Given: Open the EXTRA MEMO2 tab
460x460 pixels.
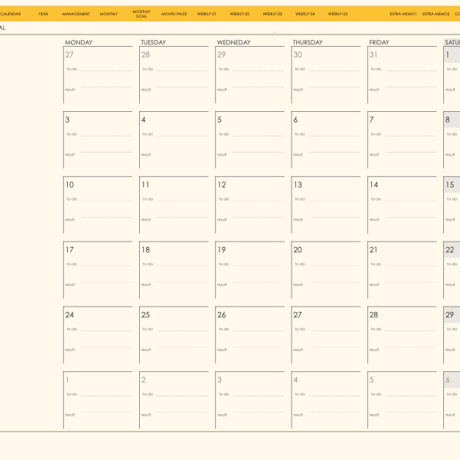Looking at the screenshot, I should 436,14.
